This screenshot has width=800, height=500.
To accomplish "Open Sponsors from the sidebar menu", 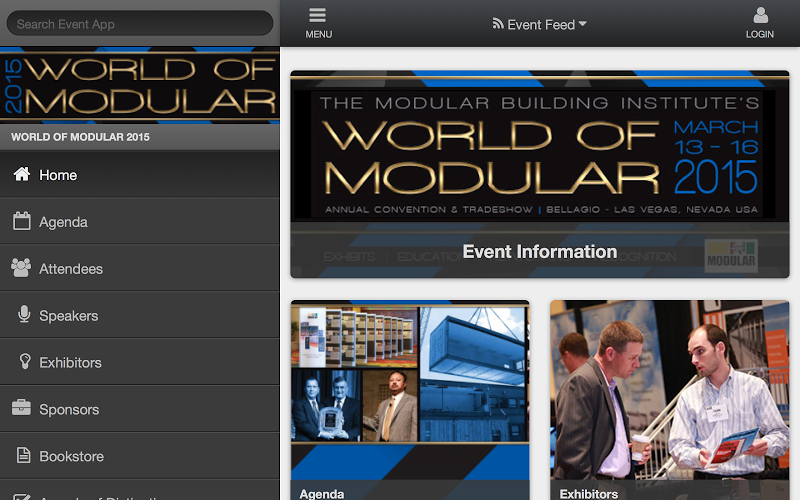I will point(140,410).
